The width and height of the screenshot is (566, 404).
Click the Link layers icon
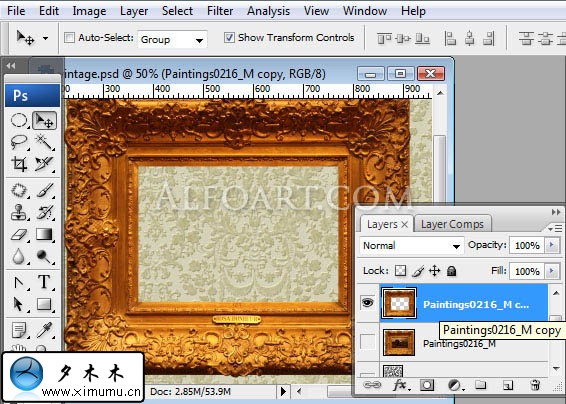pyautogui.click(x=372, y=385)
